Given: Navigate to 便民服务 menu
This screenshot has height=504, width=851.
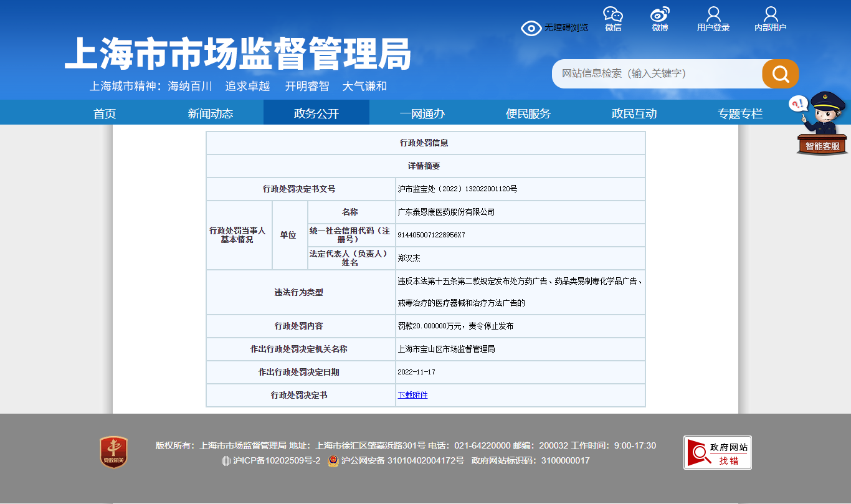Looking at the screenshot, I should point(528,113).
